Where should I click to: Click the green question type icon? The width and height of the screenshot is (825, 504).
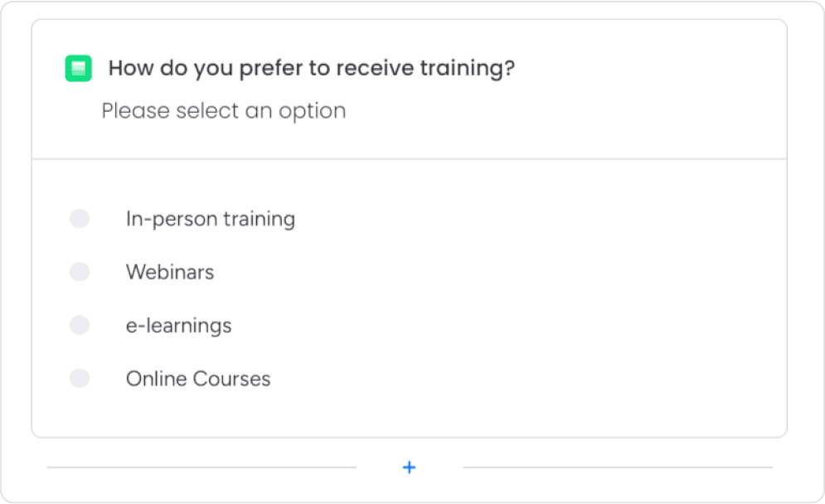(x=77, y=69)
